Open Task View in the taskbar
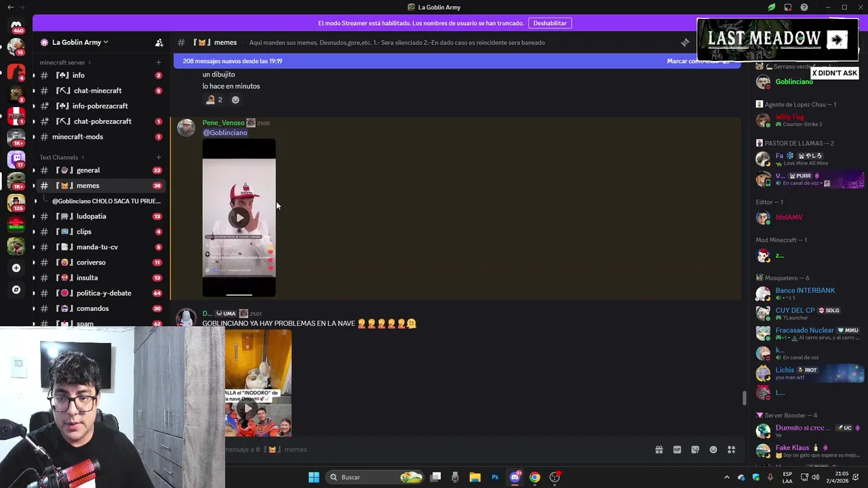This screenshot has width=868, height=488. point(436,477)
